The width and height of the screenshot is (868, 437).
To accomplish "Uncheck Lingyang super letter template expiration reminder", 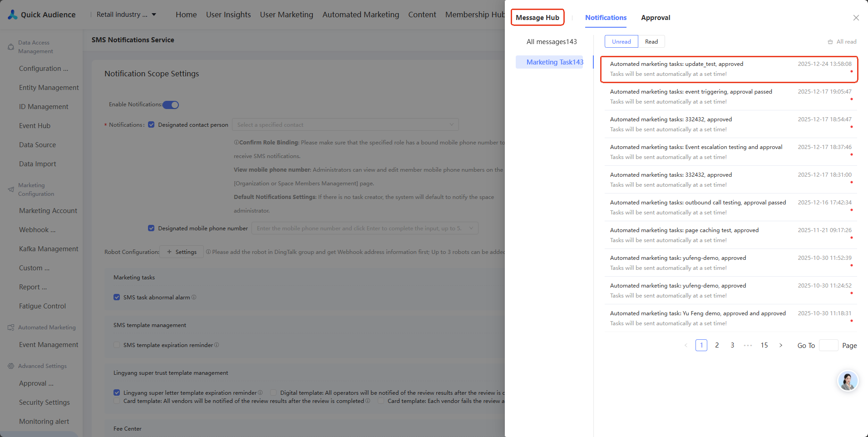I will click(x=117, y=393).
